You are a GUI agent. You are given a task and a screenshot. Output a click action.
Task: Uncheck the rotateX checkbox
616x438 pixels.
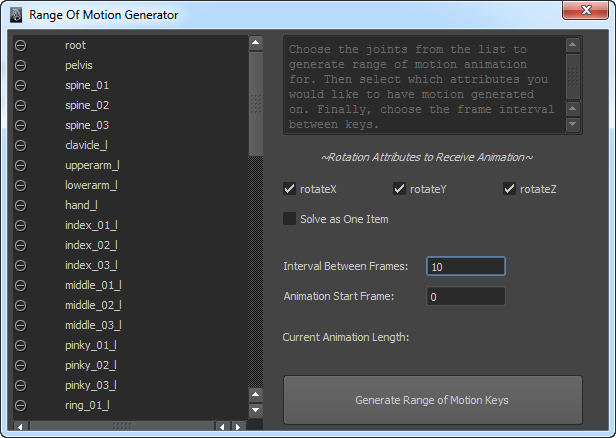click(290, 189)
